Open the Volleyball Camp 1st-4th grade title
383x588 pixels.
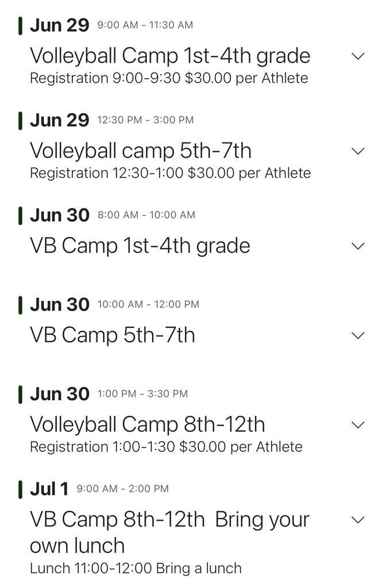pyautogui.click(x=169, y=56)
